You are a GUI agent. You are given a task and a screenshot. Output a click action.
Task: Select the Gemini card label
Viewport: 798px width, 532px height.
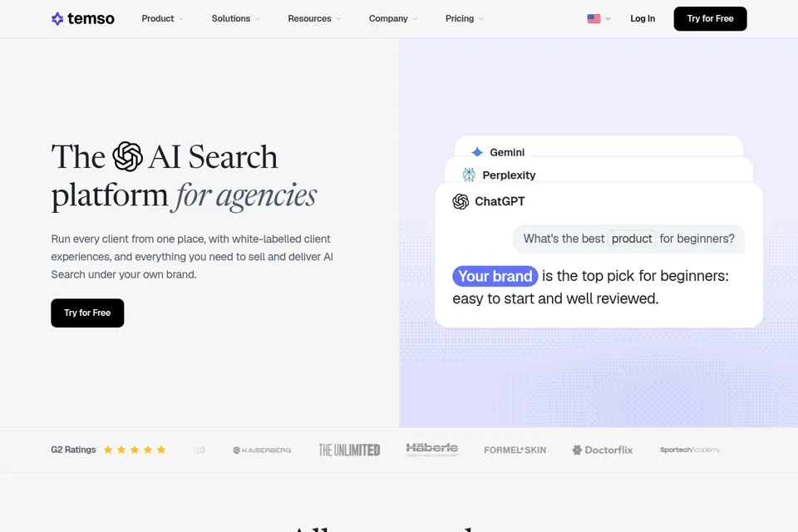507,152
